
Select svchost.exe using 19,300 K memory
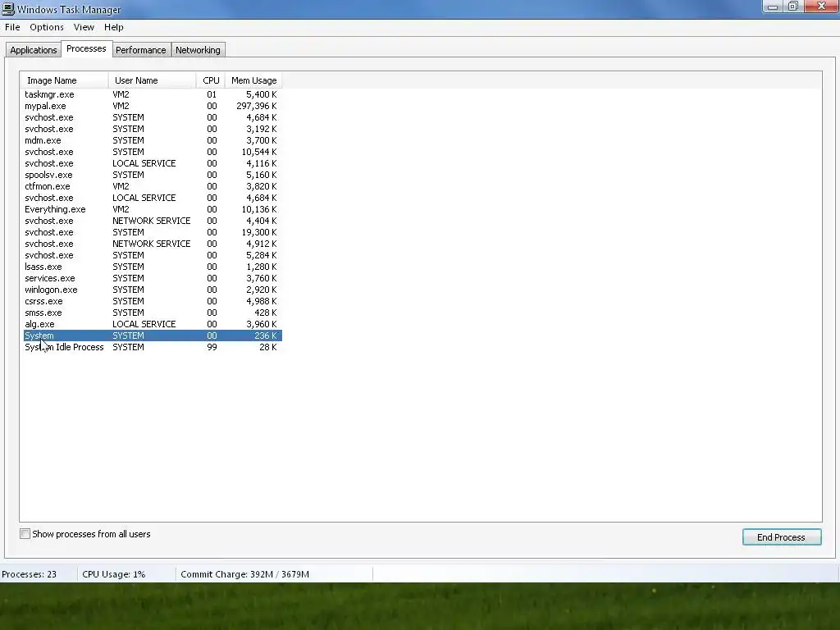(152, 232)
